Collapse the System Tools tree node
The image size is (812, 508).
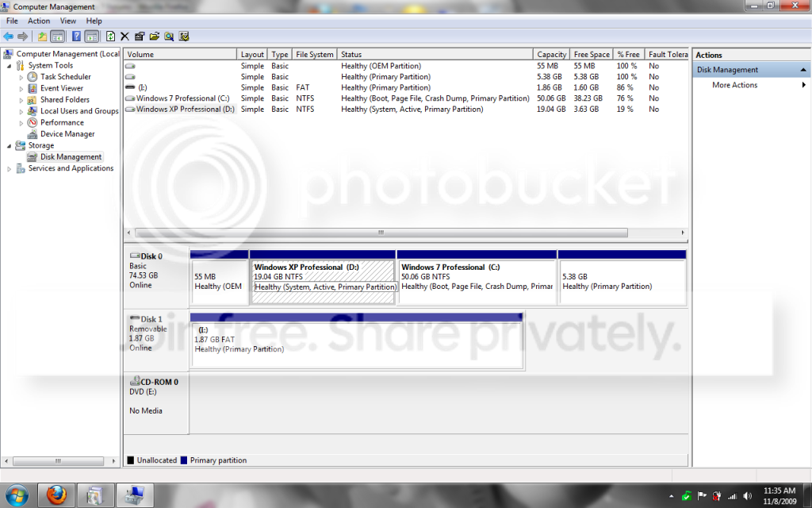click(x=9, y=66)
